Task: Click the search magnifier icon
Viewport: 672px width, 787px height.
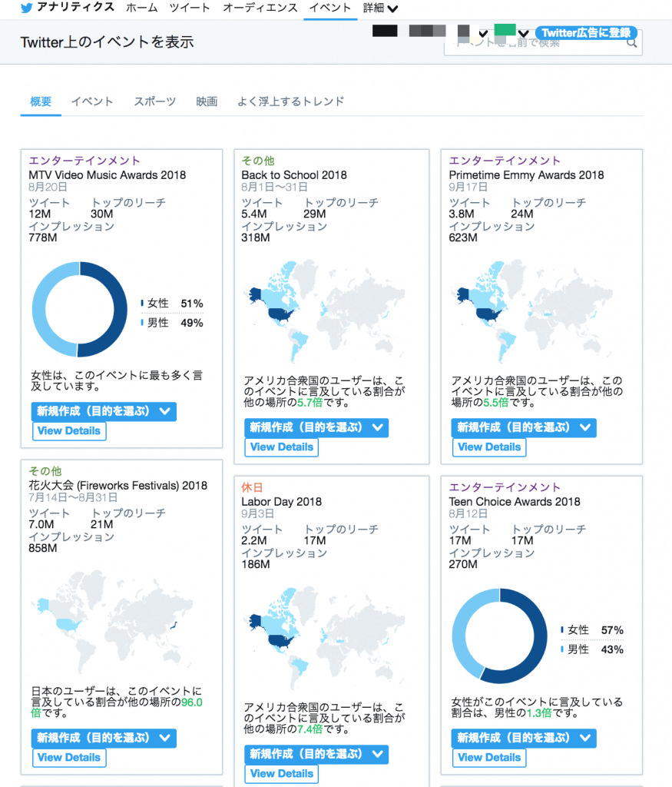Action: (x=632, y=43)
